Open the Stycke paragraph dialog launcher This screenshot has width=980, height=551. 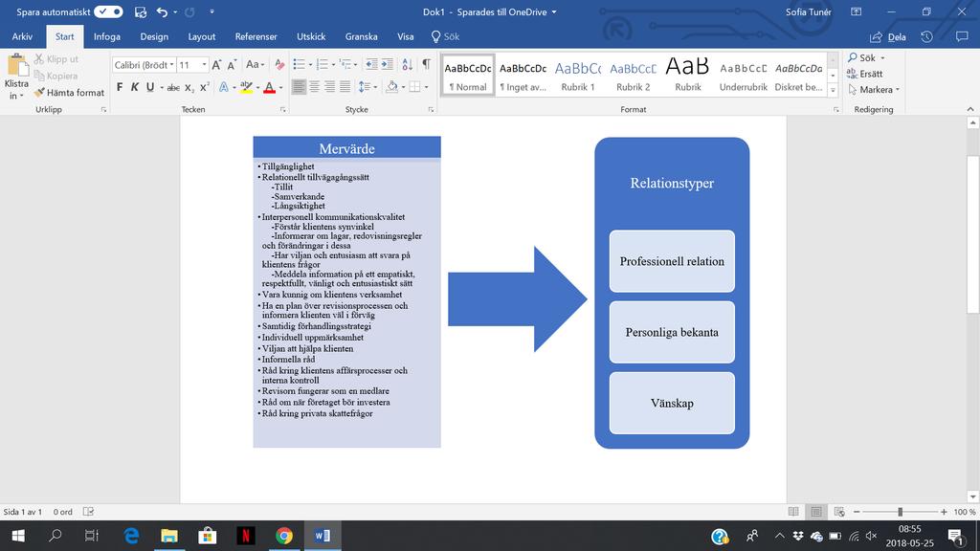(431, 109)
